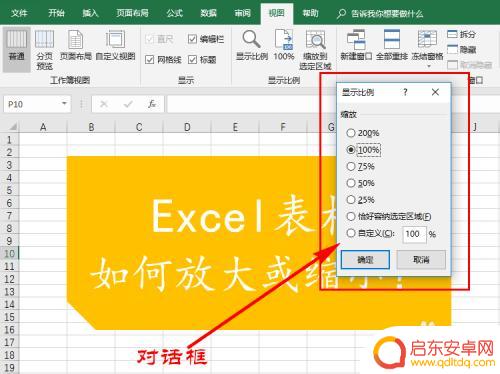500x374 pixels.
Task: Select row 15 header
Action: pyautogui.click(x=9, y=317)
